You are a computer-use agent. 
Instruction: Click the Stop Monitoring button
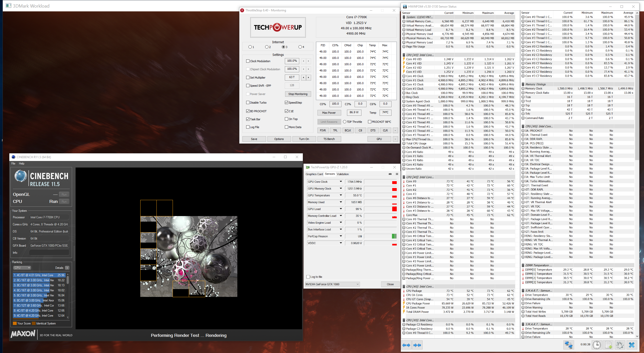click(298, 94)
